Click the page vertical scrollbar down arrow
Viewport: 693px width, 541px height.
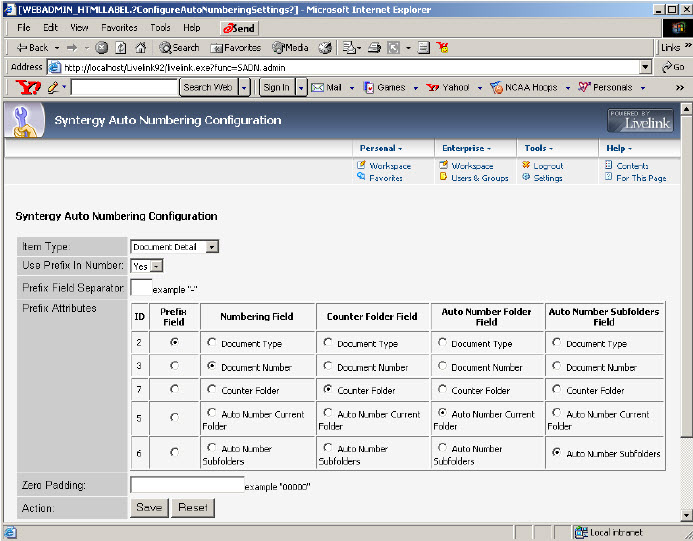click(686, 514)
